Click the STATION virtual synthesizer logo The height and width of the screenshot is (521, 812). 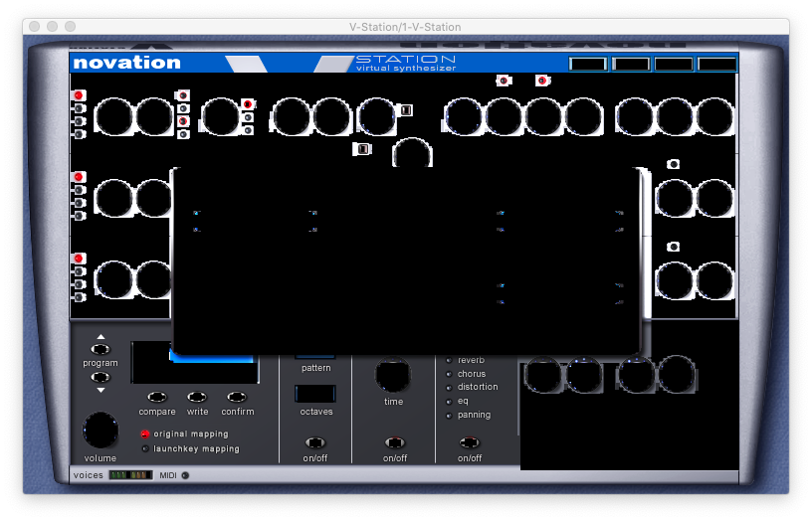[406, 63]
